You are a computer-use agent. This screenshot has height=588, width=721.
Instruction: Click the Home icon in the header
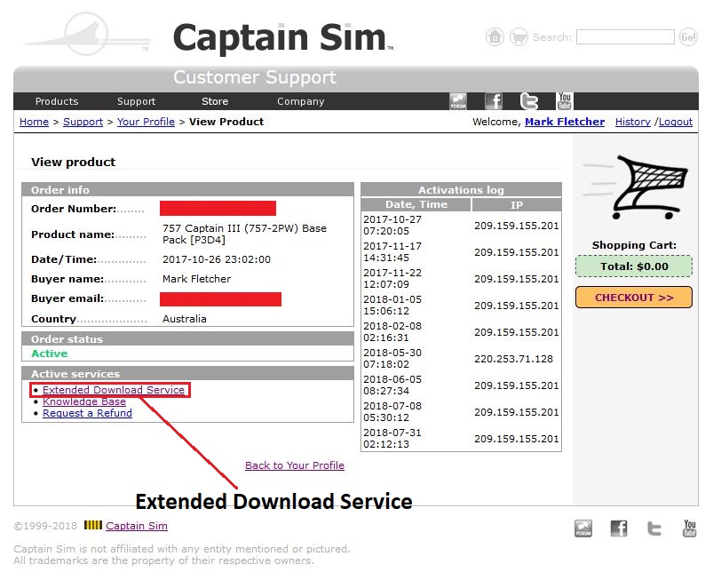pyautogui.click(x=495, y=36)
